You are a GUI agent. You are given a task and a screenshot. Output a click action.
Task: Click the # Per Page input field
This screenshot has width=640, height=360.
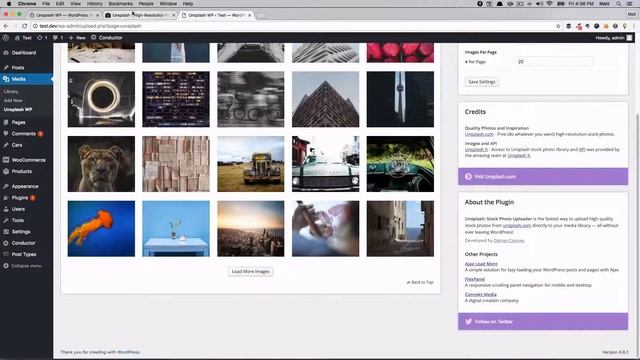point(553,62)
